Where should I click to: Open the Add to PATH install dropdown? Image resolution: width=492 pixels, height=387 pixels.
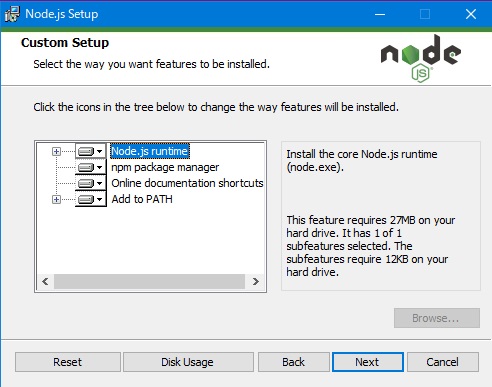tap(90, 199)
